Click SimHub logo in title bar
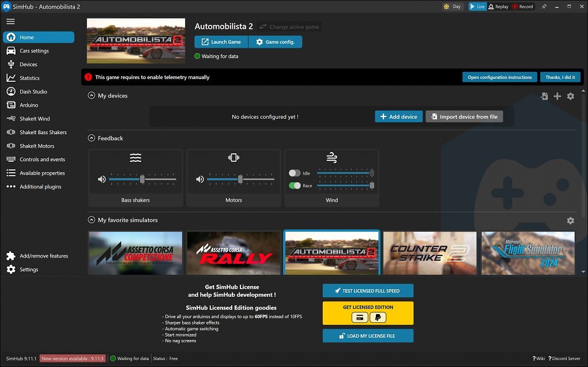 tap(6, 6)
